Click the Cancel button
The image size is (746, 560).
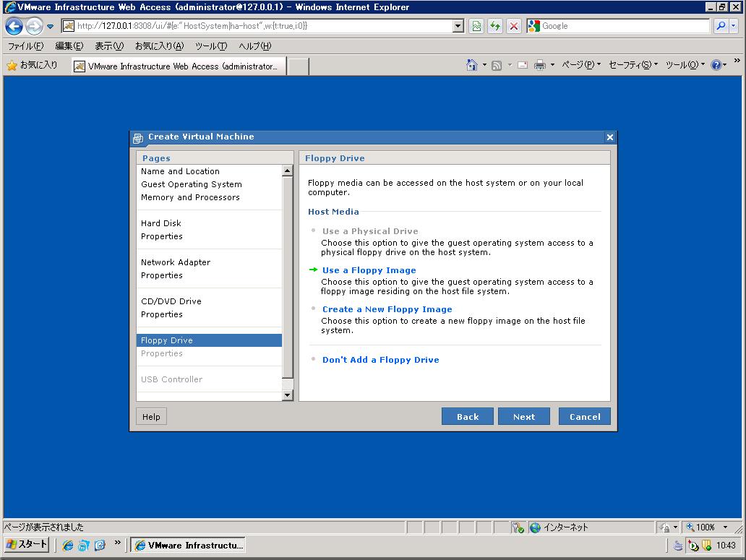pos(585,416)
